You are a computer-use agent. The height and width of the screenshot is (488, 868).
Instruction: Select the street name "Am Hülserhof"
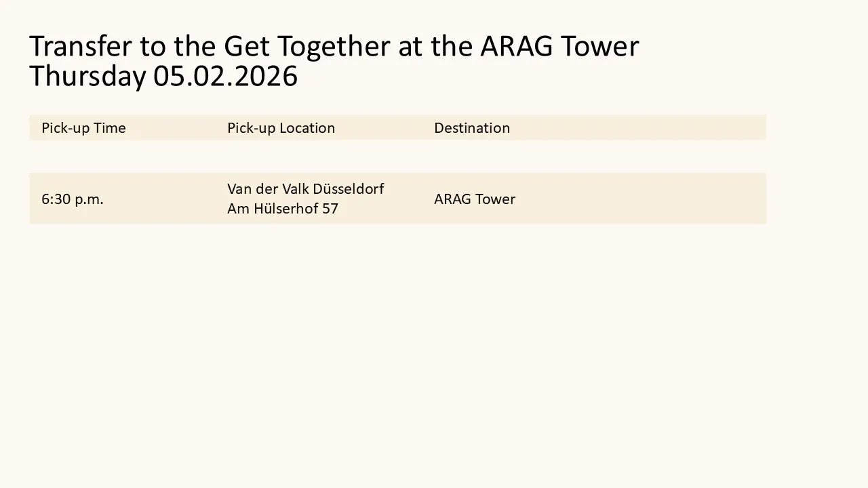(x=273, y=209)
